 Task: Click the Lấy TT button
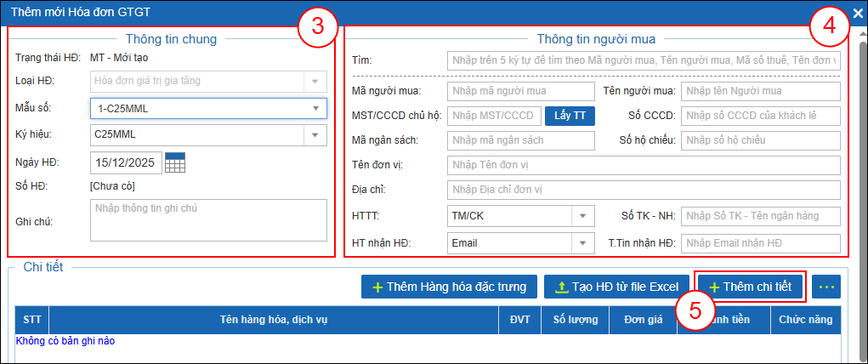(570, 116)
